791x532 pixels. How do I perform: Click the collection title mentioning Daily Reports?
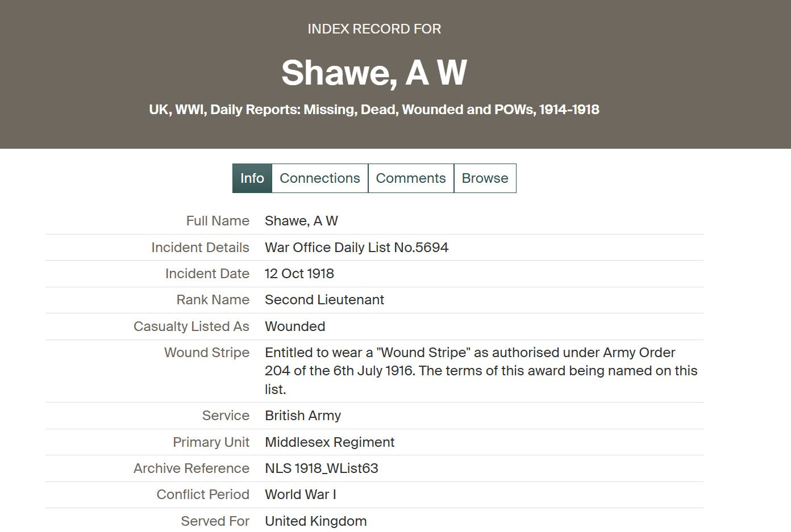tap(374, 109)
